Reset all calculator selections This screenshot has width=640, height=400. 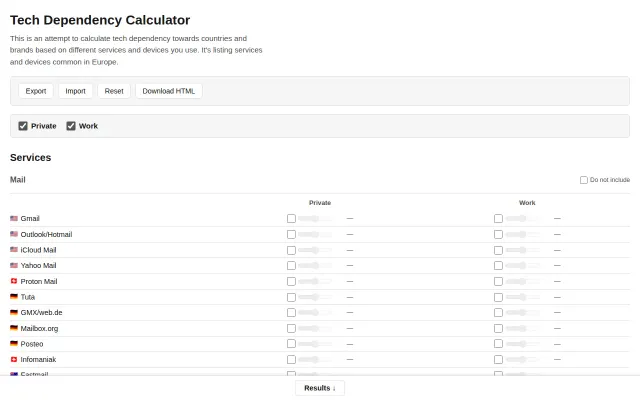(114, 91)
